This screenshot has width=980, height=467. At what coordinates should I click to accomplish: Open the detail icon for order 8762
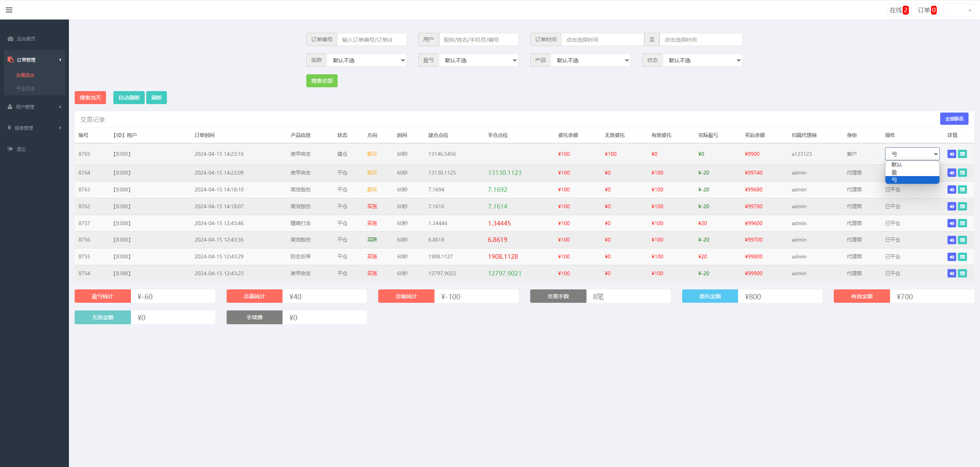[962, 206]
